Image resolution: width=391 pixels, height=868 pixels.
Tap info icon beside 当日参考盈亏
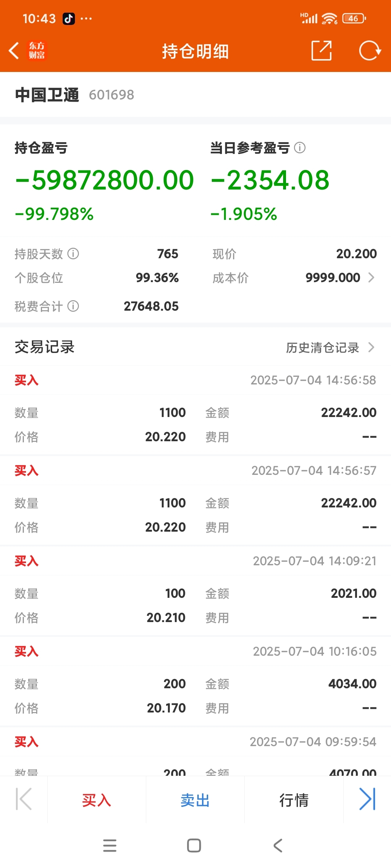300,148
